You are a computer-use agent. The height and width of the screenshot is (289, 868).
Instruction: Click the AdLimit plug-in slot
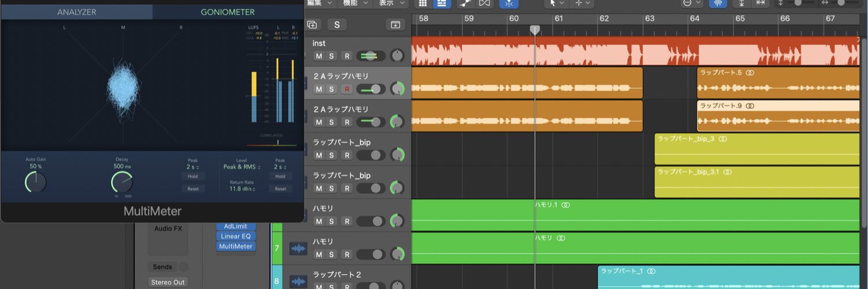coord(236,226)
